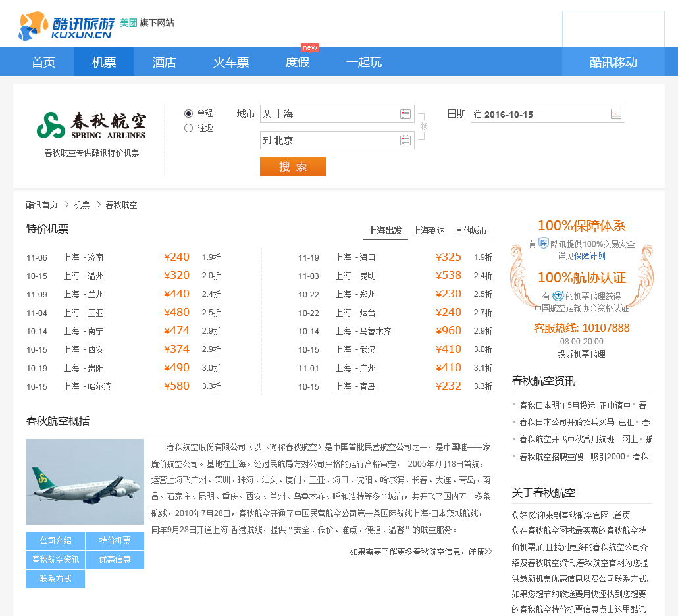Click the date input 2016-10-15

pos(548,114)
